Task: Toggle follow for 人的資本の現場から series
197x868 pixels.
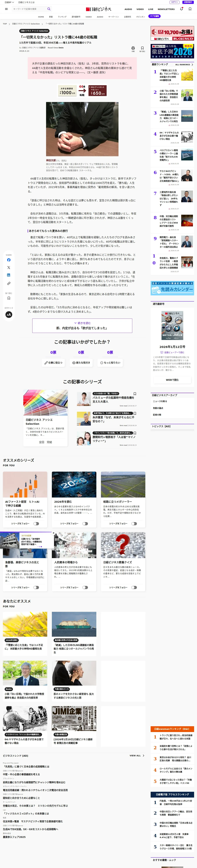Action: tap(85, 587)
